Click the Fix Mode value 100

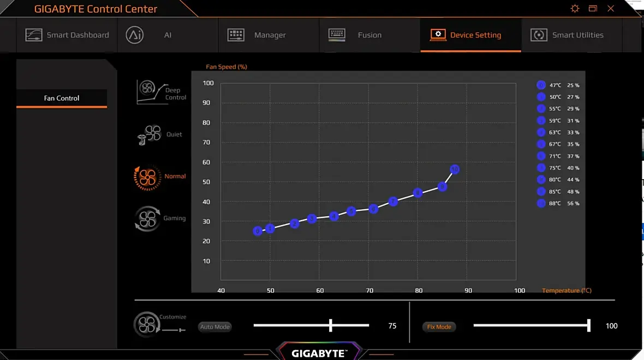(x=611, y=326)
